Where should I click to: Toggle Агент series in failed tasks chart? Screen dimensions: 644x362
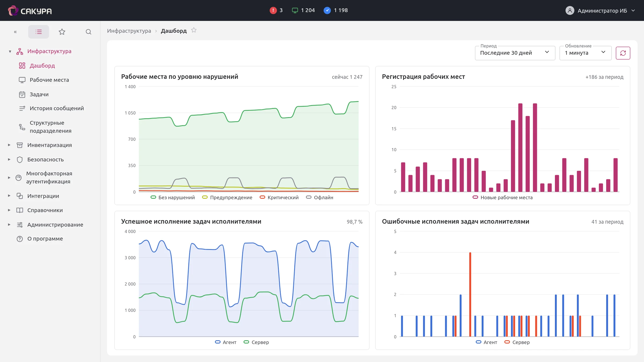[486, 342]
